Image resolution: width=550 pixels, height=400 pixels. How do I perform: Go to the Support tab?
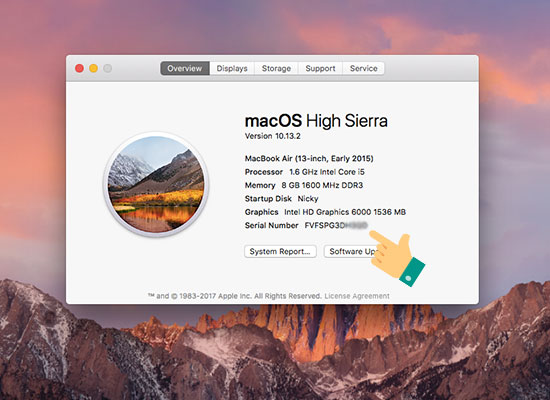[320, 68]
